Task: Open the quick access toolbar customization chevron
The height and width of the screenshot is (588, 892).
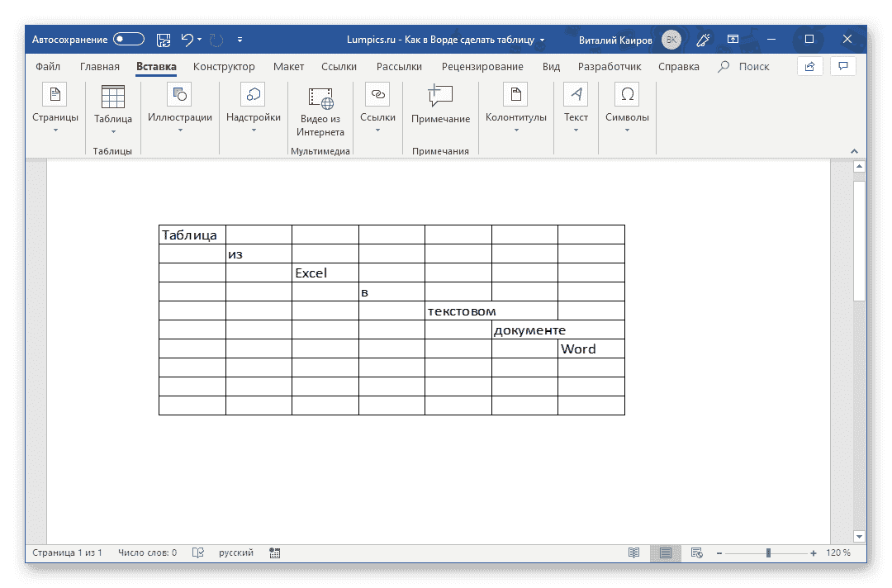Action: pyautogui.click(x=240, y=39)
